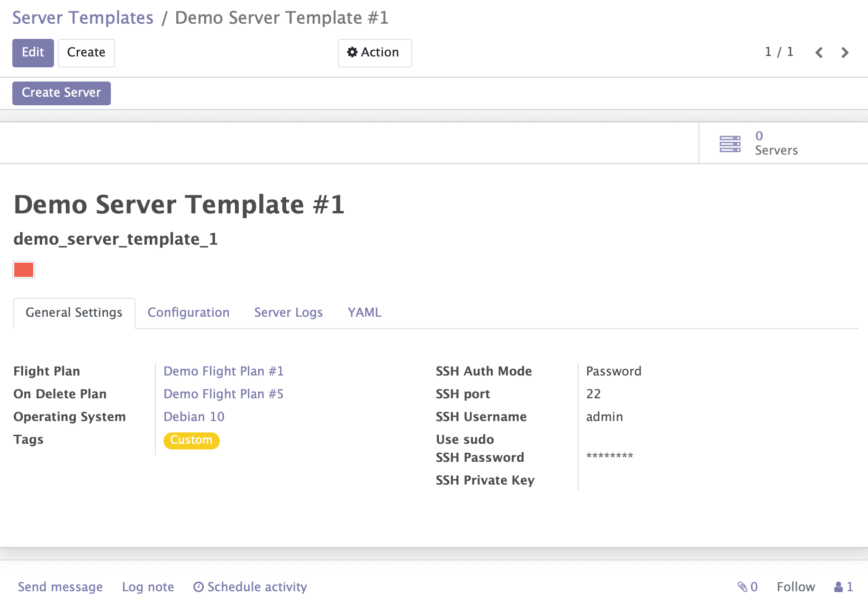Click the demo_server_template_1 reference text

116,239
